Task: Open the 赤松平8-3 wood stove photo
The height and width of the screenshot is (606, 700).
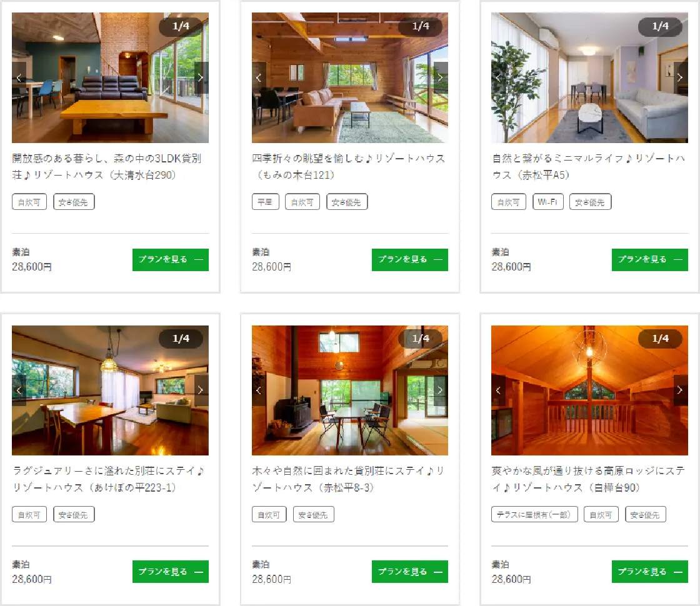Action: (x=350, y=390)
